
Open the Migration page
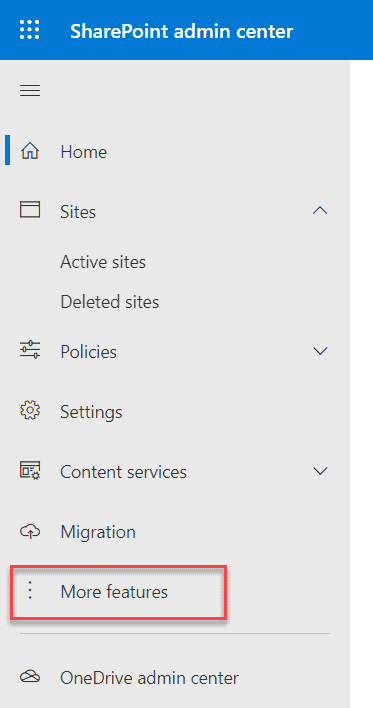tap(98, 532)
